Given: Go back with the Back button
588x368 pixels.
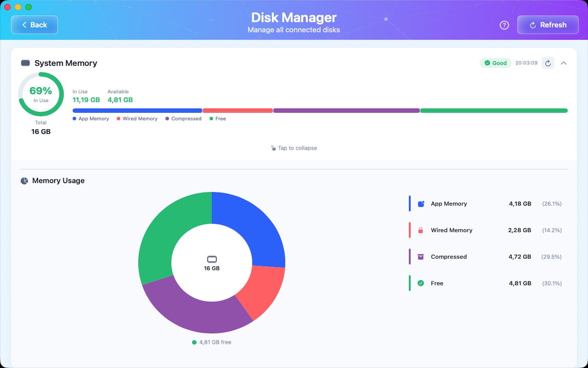Looking at the screenshot, I should point(34,25).
